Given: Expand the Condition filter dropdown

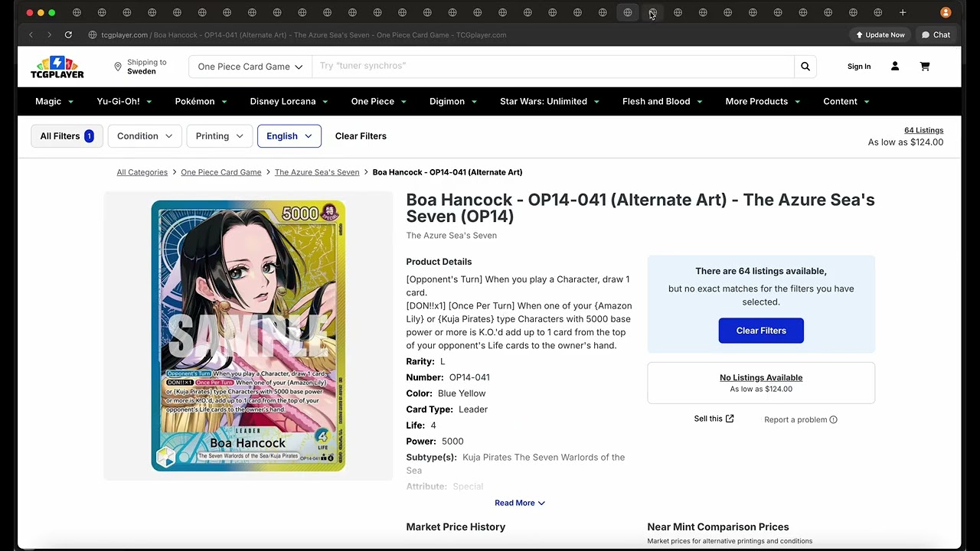Looking at the screenshot, I should click(145, 136).
